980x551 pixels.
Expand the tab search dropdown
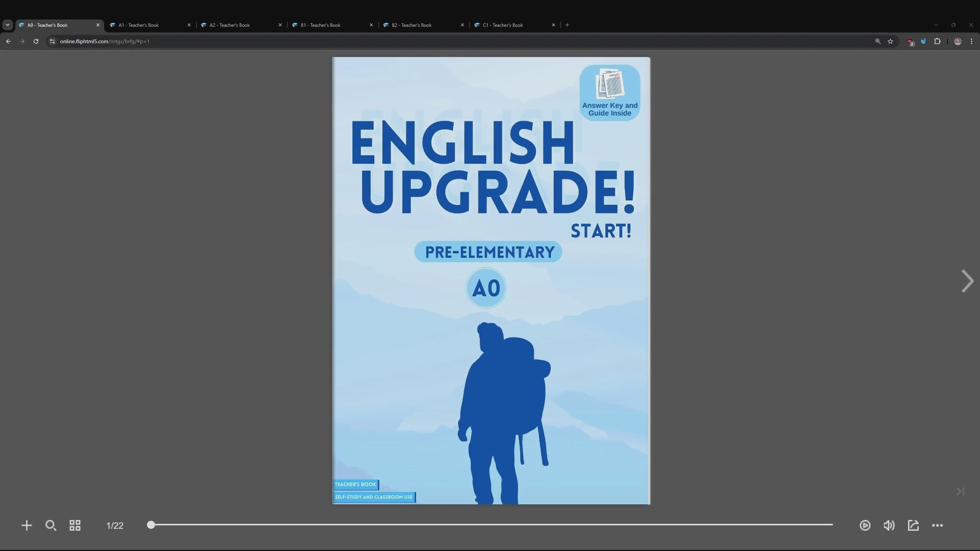[x=7, y=25]
